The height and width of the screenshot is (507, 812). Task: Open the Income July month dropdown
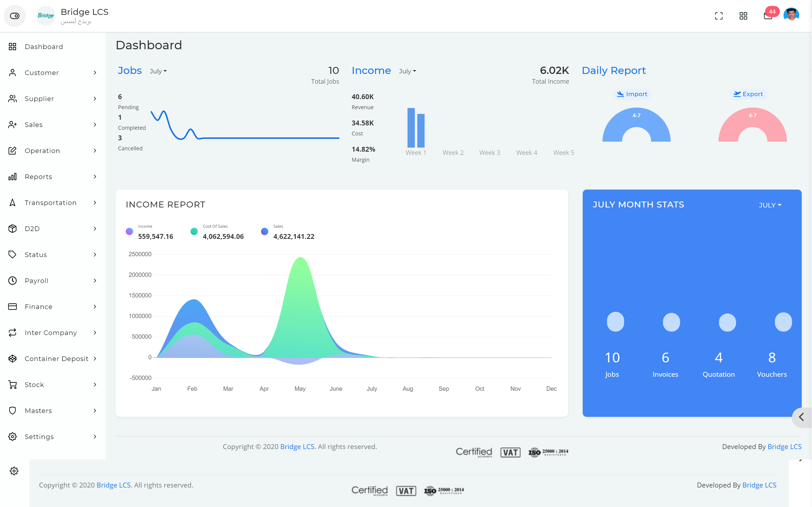tap(407, 71)
